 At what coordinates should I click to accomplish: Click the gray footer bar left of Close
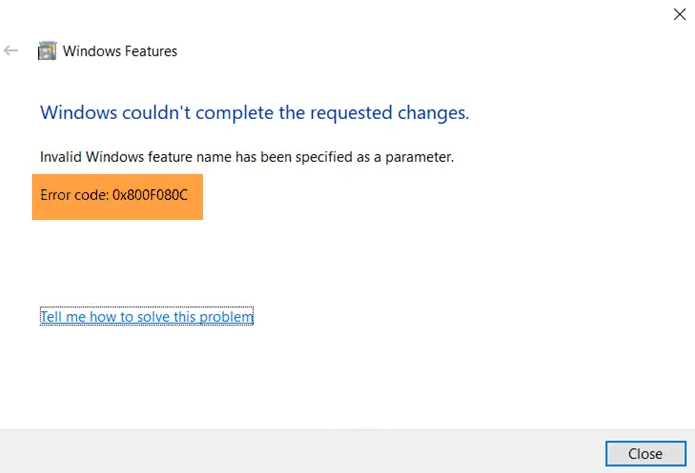tap(300, 452)
